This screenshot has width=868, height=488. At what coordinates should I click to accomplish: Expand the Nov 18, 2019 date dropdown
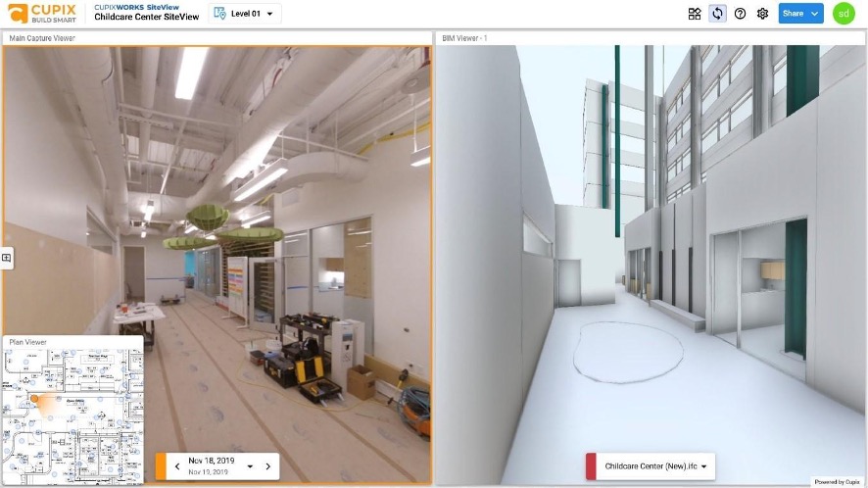pyautogui.click(x=250, y=466)
